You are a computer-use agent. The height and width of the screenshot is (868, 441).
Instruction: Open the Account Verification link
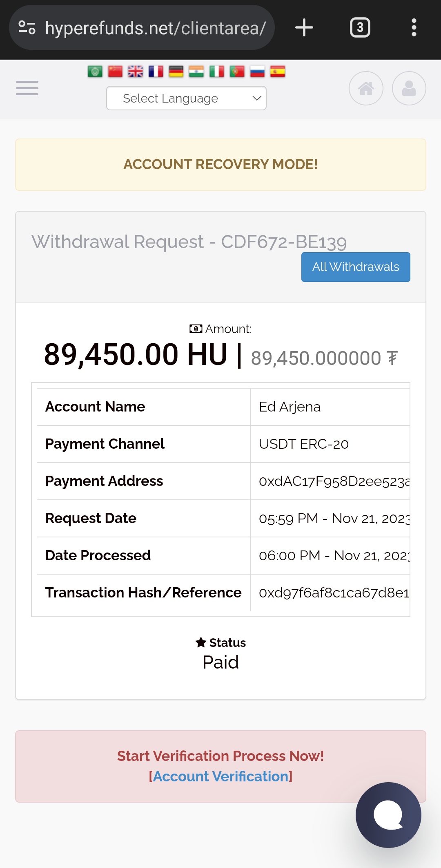pos(220,776)
